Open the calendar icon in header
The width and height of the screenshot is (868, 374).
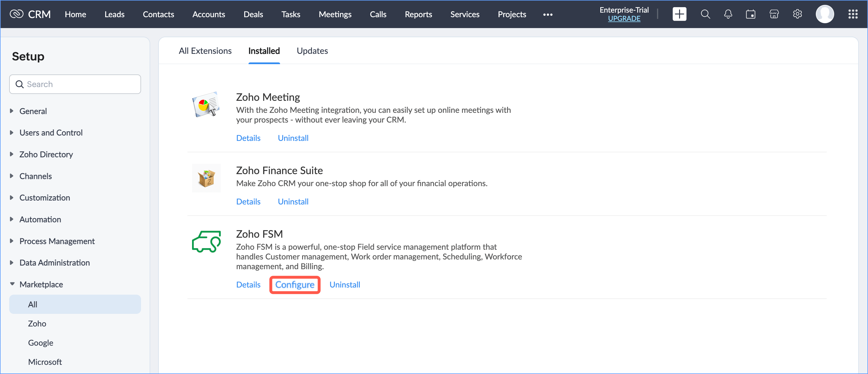pyautogui.click(x=750, y=14)
